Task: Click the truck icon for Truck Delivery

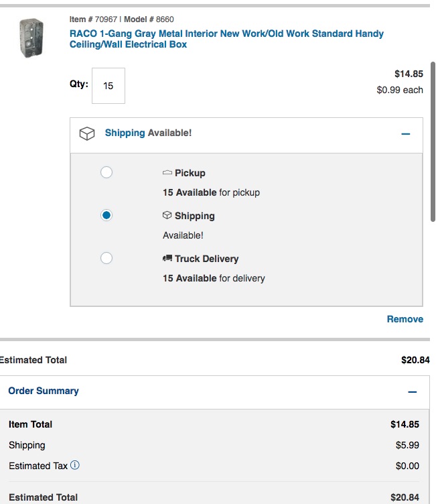Action: tap(167, 259)
